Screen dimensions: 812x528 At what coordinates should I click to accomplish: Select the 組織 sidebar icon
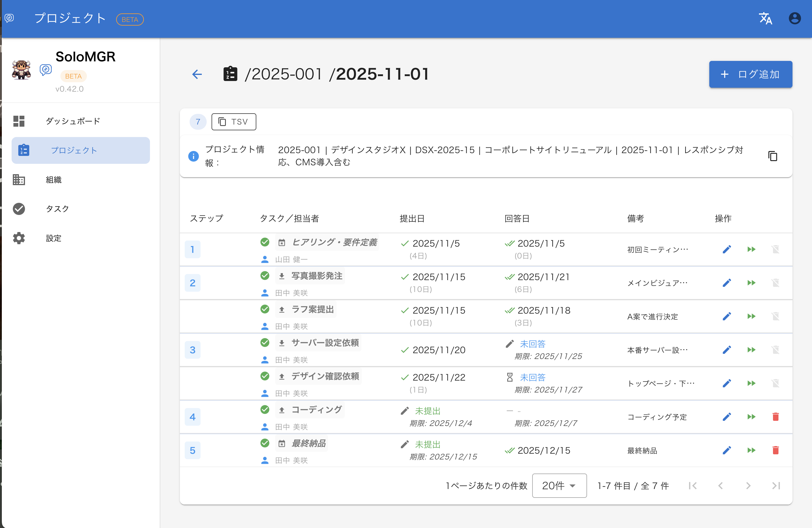(x=19, y=180)
